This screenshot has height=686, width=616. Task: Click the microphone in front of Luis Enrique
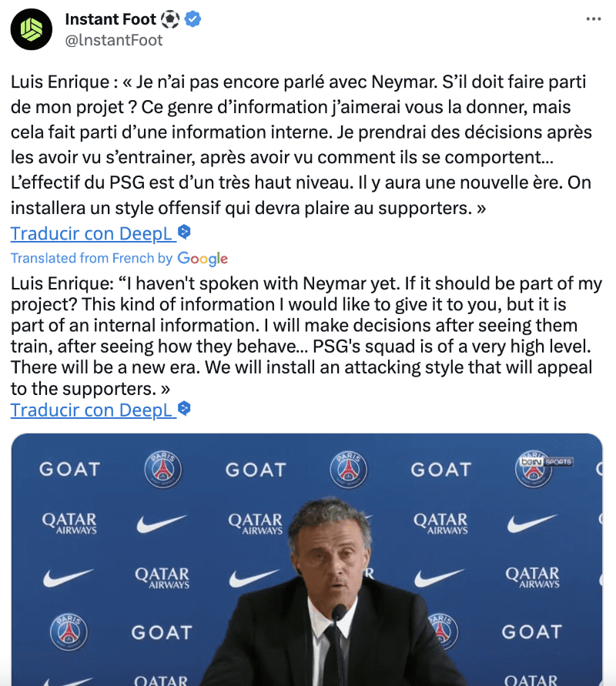[x=339, y=614]
